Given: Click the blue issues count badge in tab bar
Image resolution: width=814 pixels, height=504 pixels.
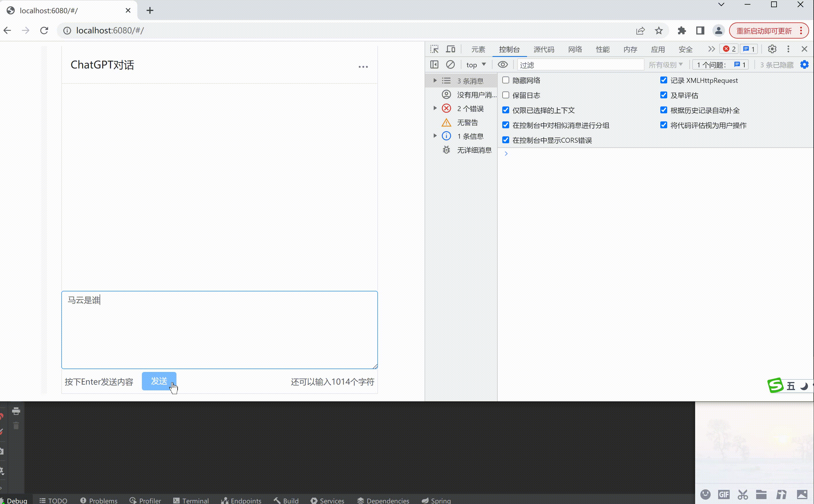Looking at the screenshot, I should point(749,49).
